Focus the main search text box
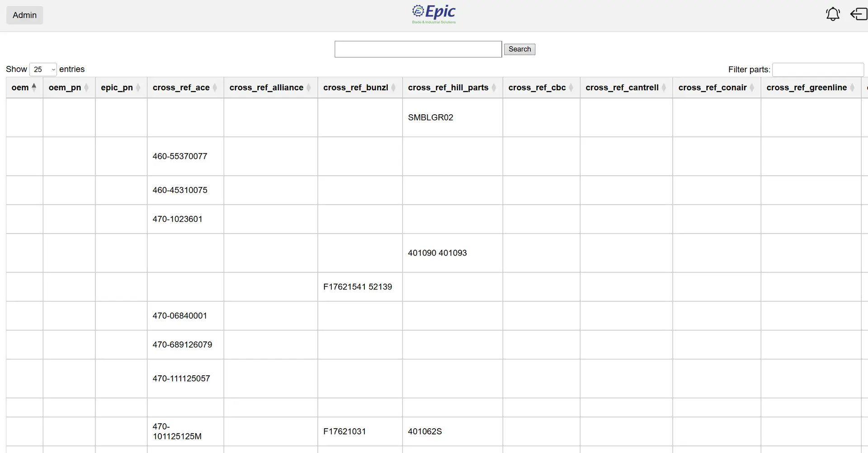 tap(418, 49)
